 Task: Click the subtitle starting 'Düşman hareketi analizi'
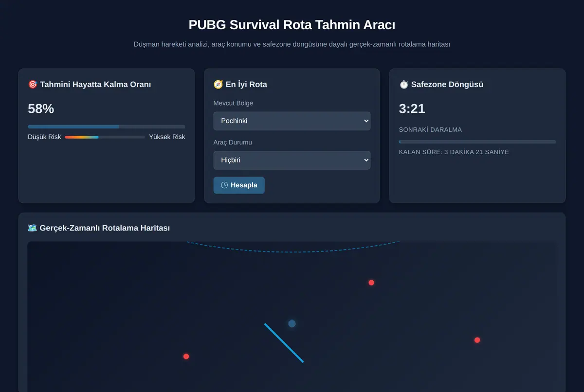click(292, 44)
